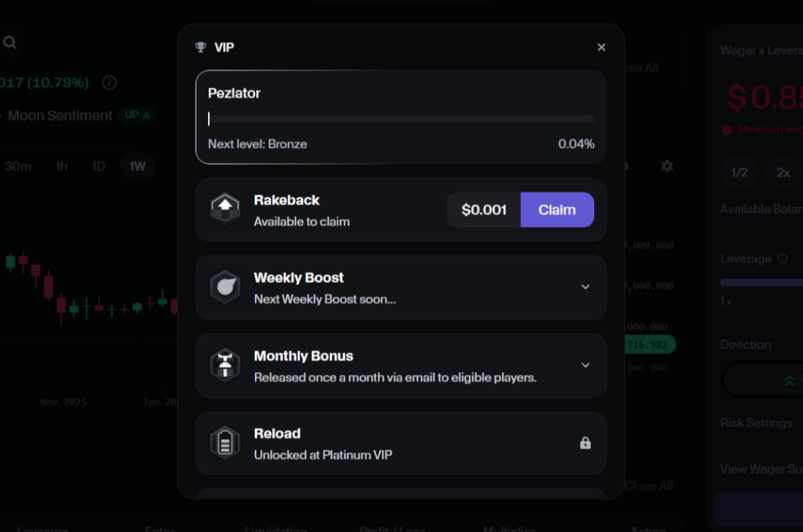Click the Weekly Boost comet icon
Viewport: 803px width, 532px height.
coord(225,287)
